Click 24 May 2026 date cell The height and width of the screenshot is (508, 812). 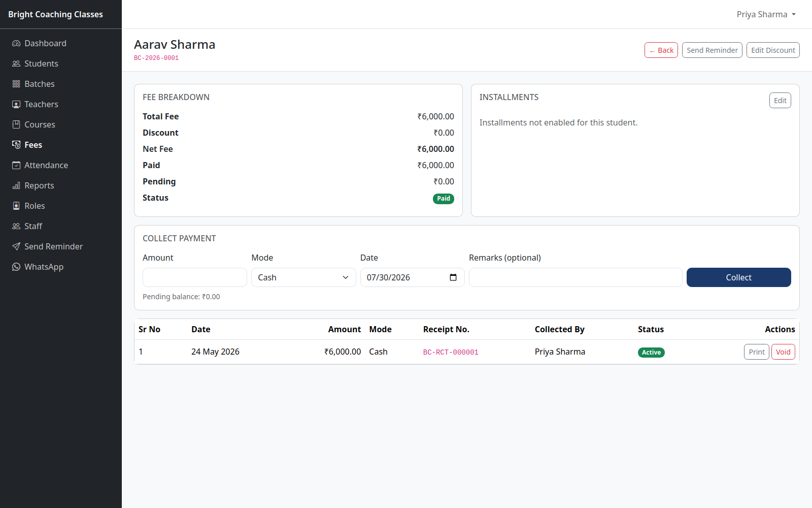tap(215, 352)
